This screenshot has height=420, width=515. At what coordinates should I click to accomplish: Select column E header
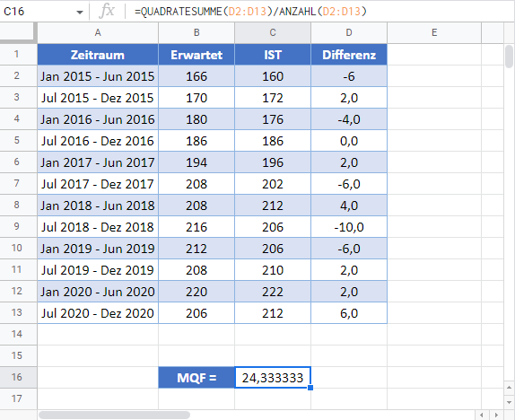pyautogui.click(x=434, y=33)
